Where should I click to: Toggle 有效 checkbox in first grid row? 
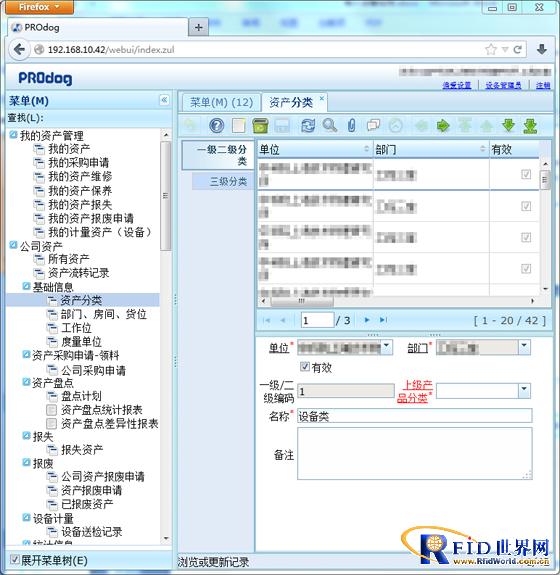point(526,174)
